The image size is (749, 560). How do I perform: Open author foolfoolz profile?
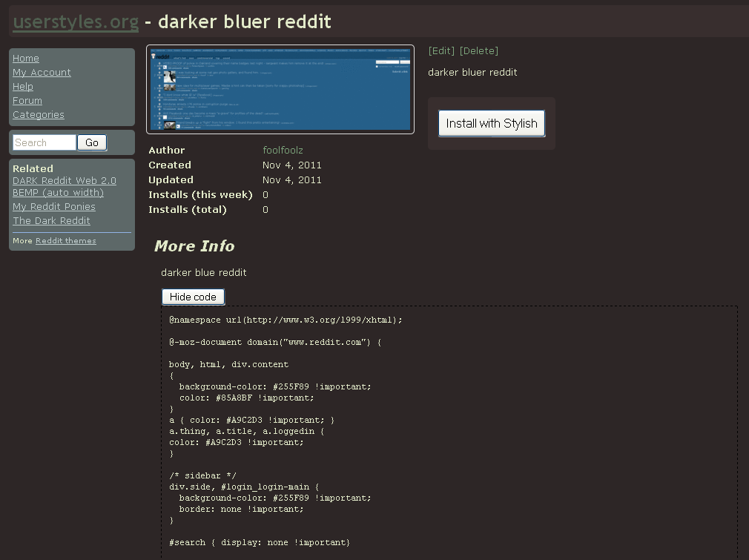(x=283, y=150)
